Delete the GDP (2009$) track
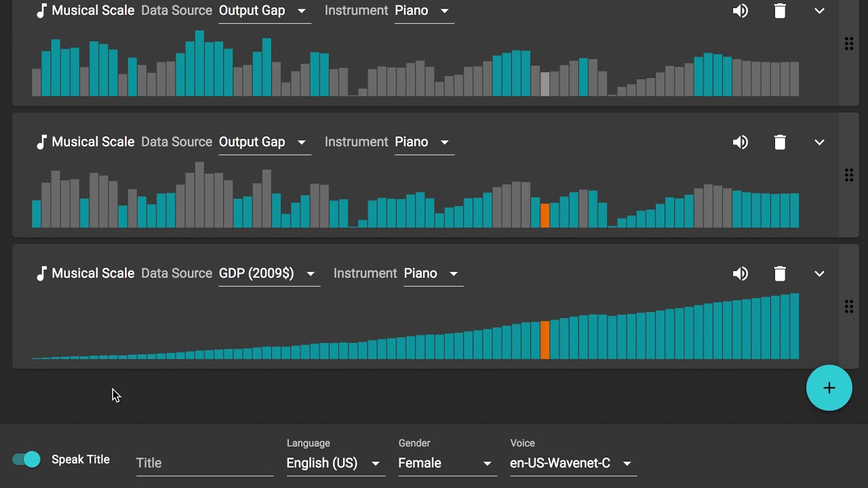Screen dimensions: 868x488 click(x=780, y=274)
